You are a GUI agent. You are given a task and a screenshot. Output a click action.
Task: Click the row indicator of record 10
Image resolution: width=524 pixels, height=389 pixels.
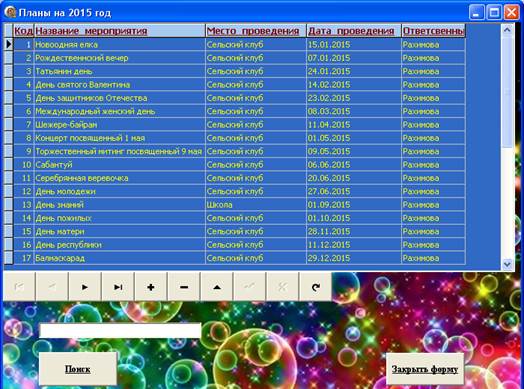pos(8,165)
